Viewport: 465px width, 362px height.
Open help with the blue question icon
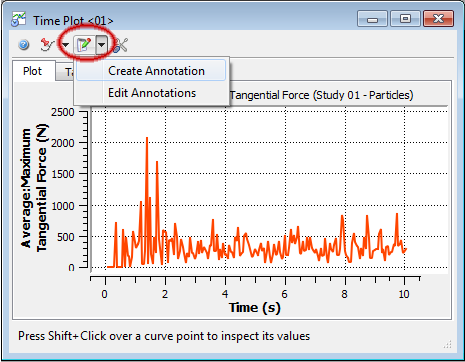(x=24, y=44)
